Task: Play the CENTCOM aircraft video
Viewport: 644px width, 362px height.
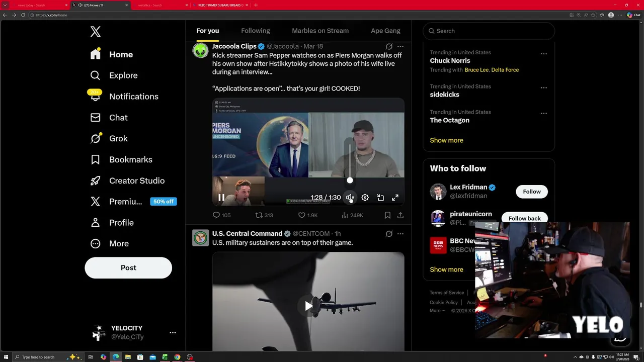Action: (308, 306)
